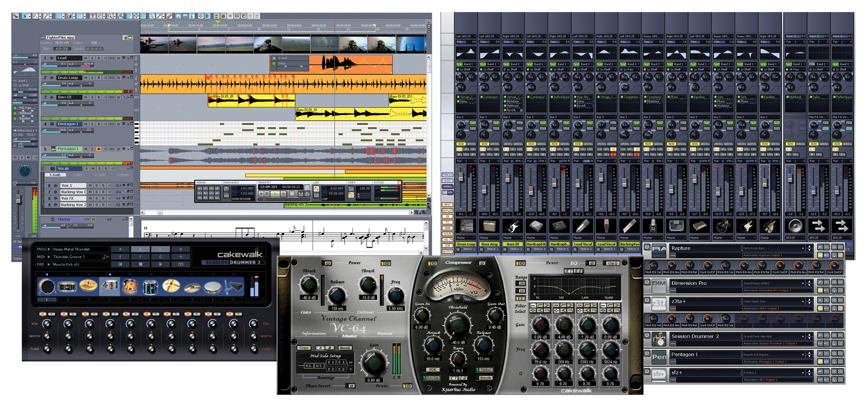Click Play in the floating transport panel
Image resolution: width=868 pixels, height=407 pixels.
tap(275, 194)
